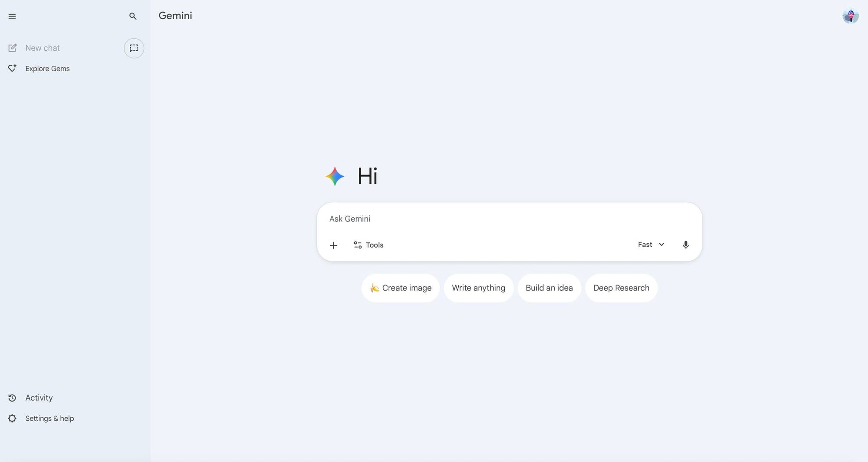Open temporary chat mode icon

point(134,48)
